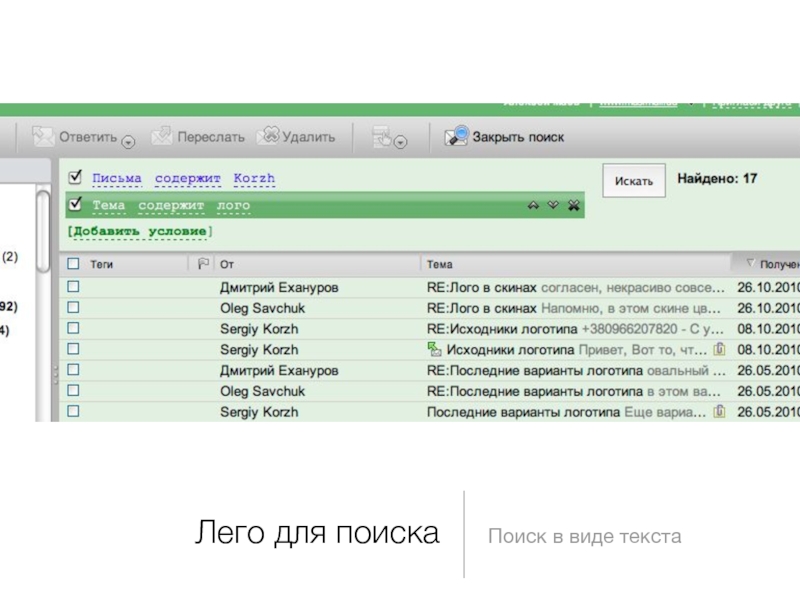Sort by the flag column icon

tap(202, 265)
